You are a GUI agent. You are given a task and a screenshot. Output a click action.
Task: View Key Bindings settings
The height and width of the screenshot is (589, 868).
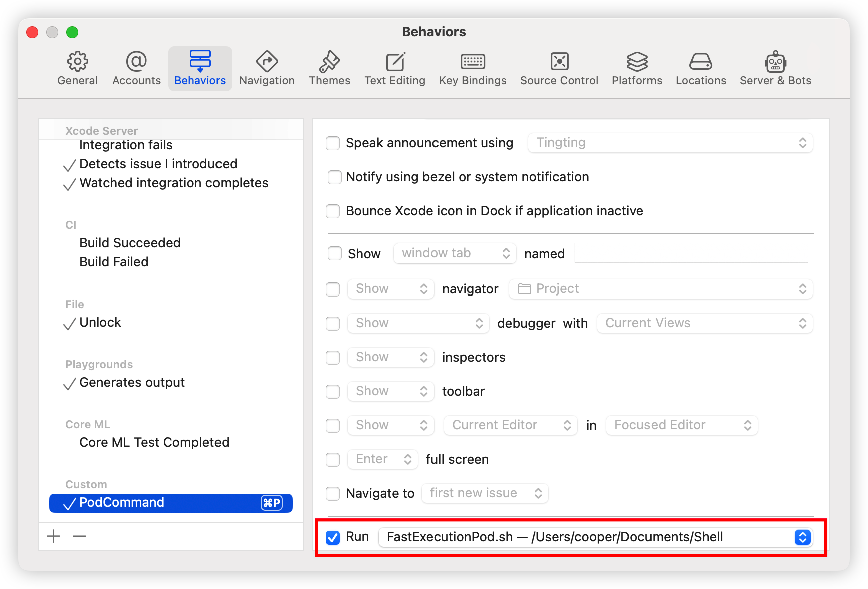click(x=472, y=68)
